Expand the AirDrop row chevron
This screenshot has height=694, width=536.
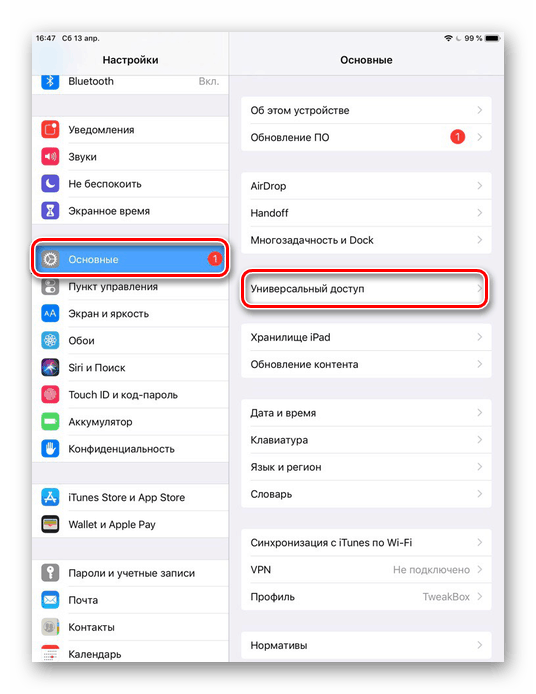[480, 186]
